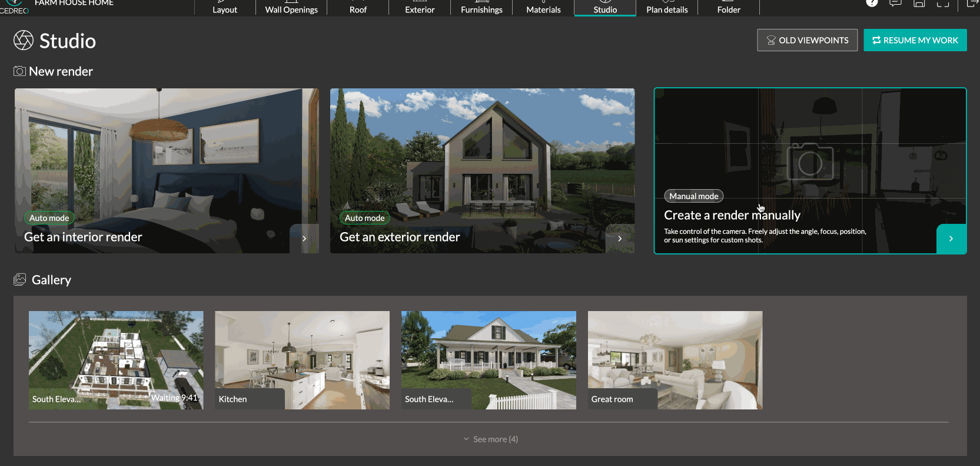Screen dimensions: 980x466
Task: Open interior render via its arrow
Action: pos(304,239)
